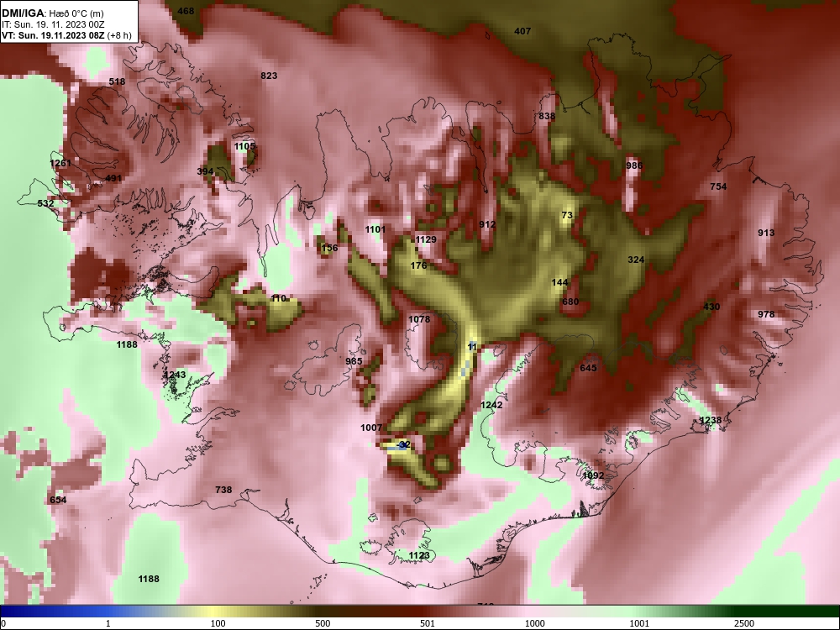Screen dimensions: 840x630
Task: Click the 654 height value
Action: tap(58, 500)
